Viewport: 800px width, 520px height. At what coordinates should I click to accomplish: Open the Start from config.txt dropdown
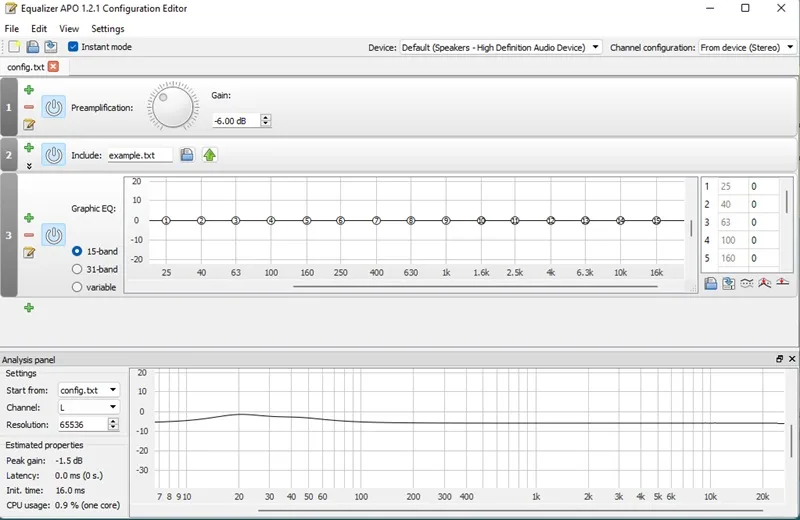(89, 390)
